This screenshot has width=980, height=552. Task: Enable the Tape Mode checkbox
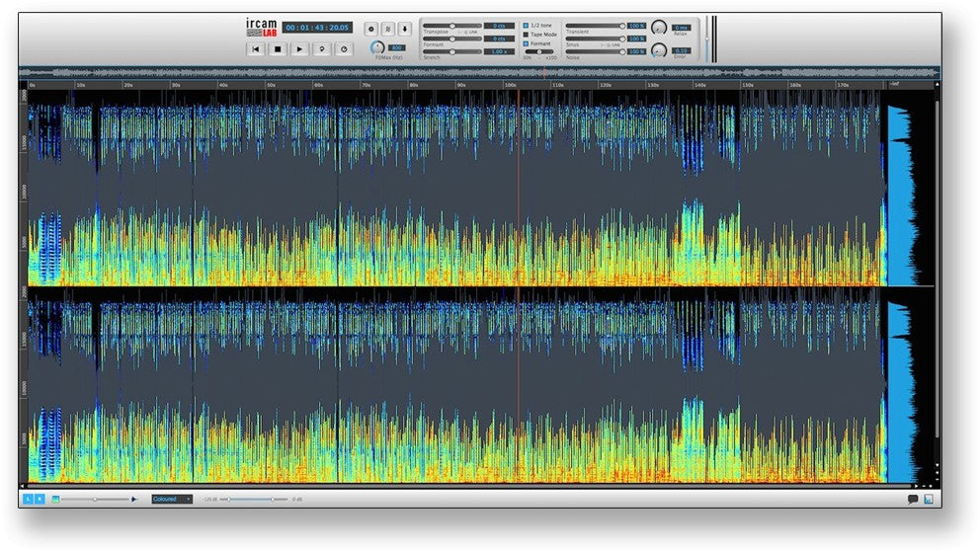click(526, 35)
